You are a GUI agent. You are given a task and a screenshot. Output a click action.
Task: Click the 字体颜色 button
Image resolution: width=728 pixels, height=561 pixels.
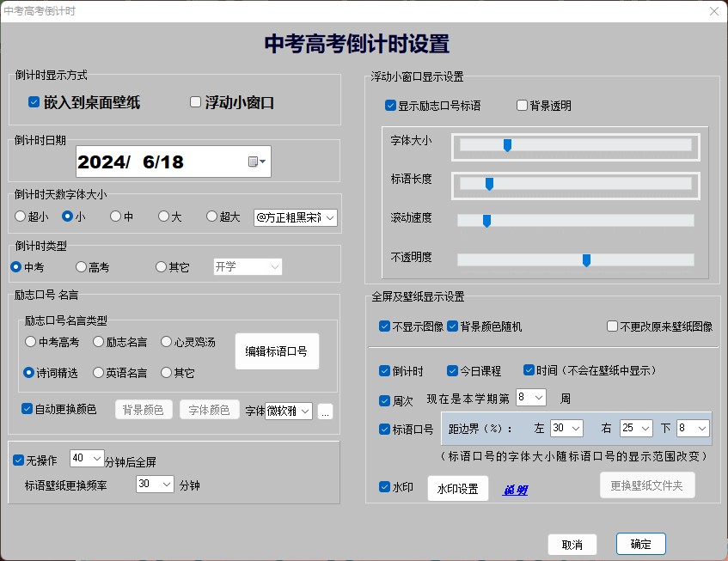(210, 410)
